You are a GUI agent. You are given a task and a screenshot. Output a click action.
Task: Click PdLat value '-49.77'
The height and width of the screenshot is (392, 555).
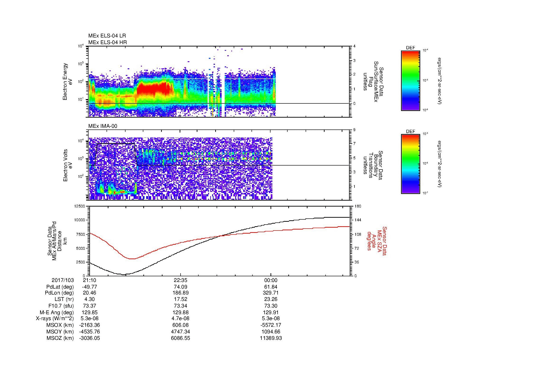[90, 287]
